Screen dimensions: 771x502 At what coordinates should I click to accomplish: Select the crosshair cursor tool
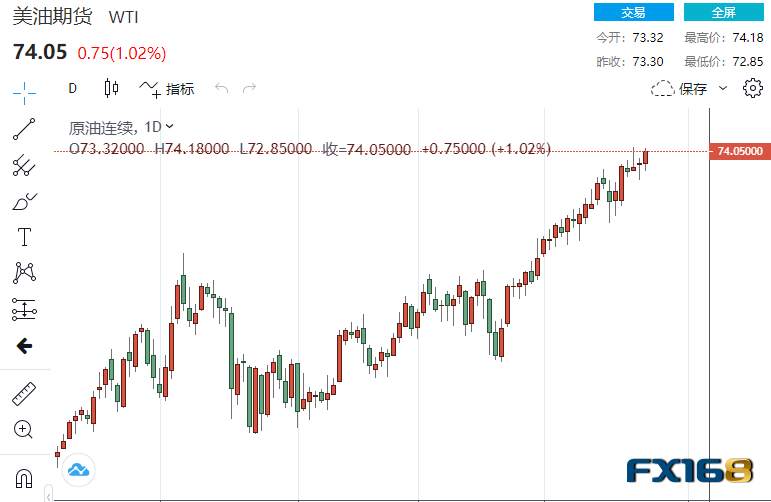24,91
